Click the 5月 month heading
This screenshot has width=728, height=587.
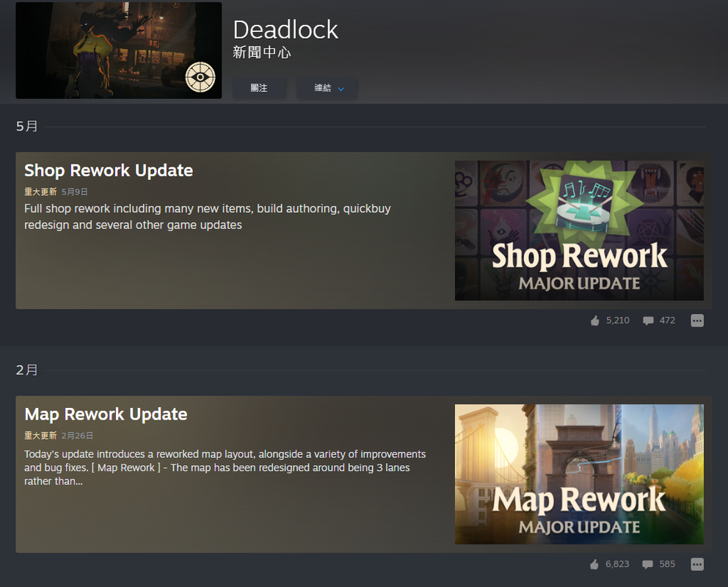pyautogui.click(x=27, y=126)
